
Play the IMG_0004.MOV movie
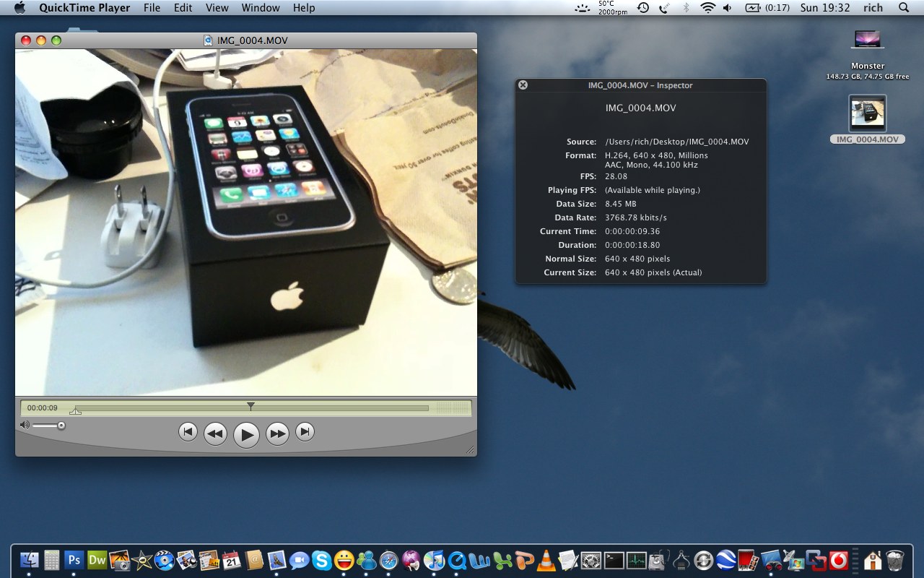click(x=246, y=434)
